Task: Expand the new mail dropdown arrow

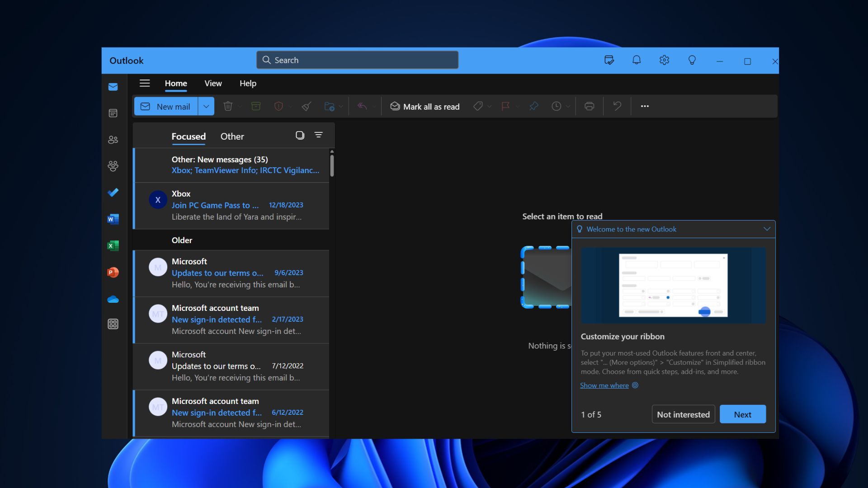Action: [206, 105]
